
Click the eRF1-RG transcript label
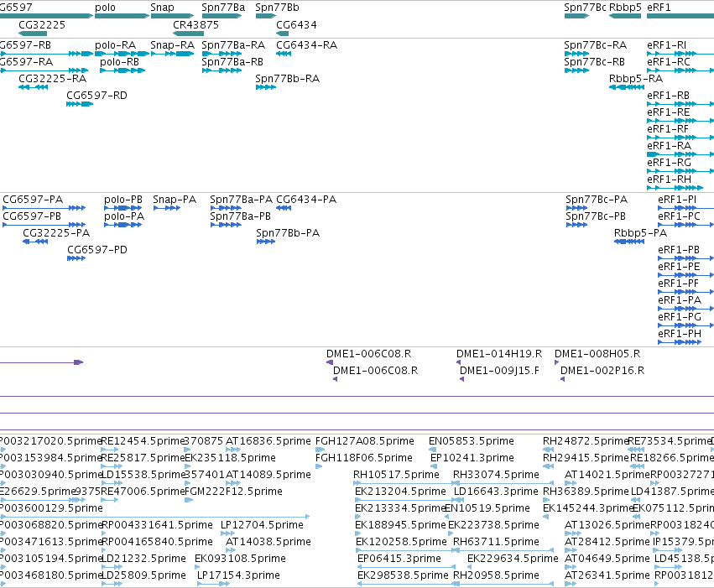coord(669,163)
